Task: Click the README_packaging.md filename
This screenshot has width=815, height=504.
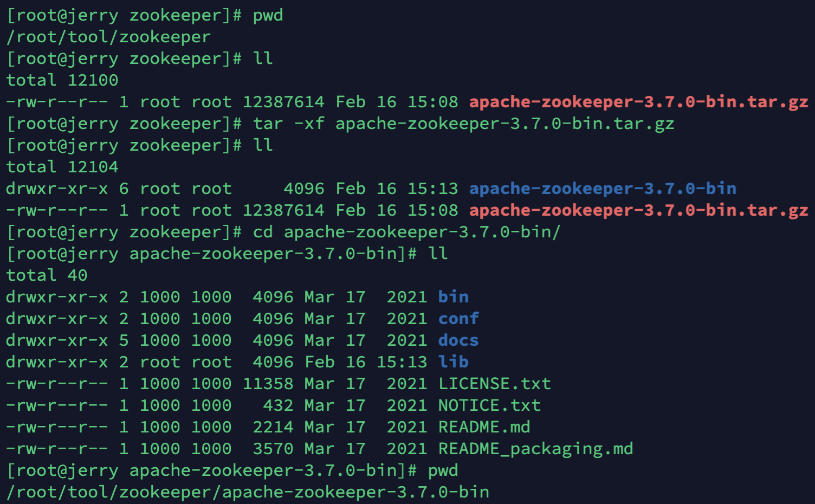Action: click(x=535, y=449)
